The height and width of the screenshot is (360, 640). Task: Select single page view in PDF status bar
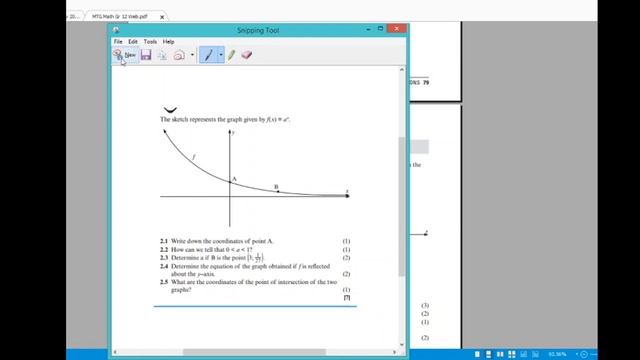[477, 354]
